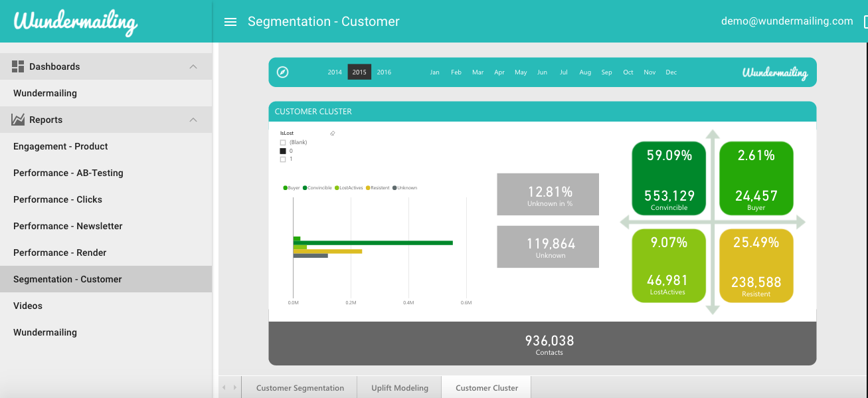Filter by month Nov
Viewport: 868px width, 398px height.
point(650,72)
